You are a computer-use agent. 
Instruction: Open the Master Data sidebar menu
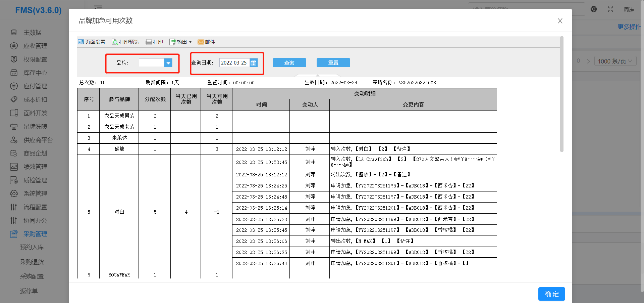32,33
